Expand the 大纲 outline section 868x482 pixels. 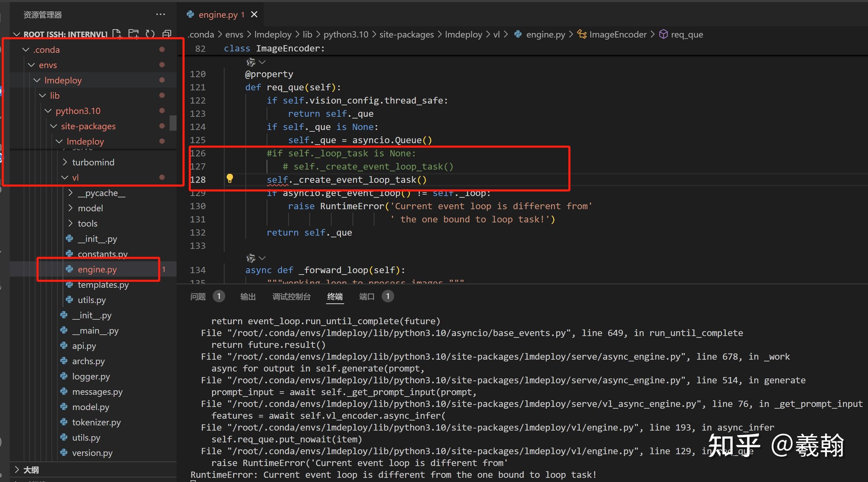pyautogui.click(x=31, y=470)
